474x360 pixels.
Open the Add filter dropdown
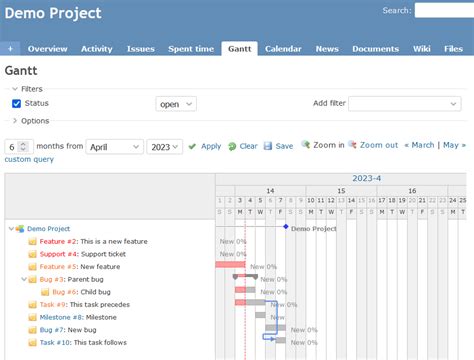405,104
